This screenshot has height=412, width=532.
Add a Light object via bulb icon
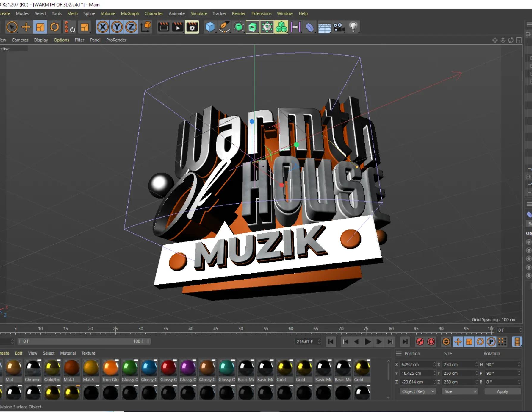[353, 27]
